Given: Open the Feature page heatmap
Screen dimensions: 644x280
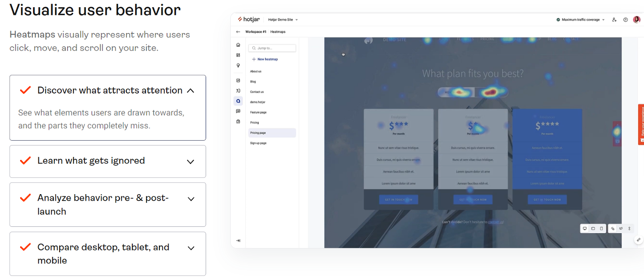Looking at the screenshot, I should click(258, 112).
